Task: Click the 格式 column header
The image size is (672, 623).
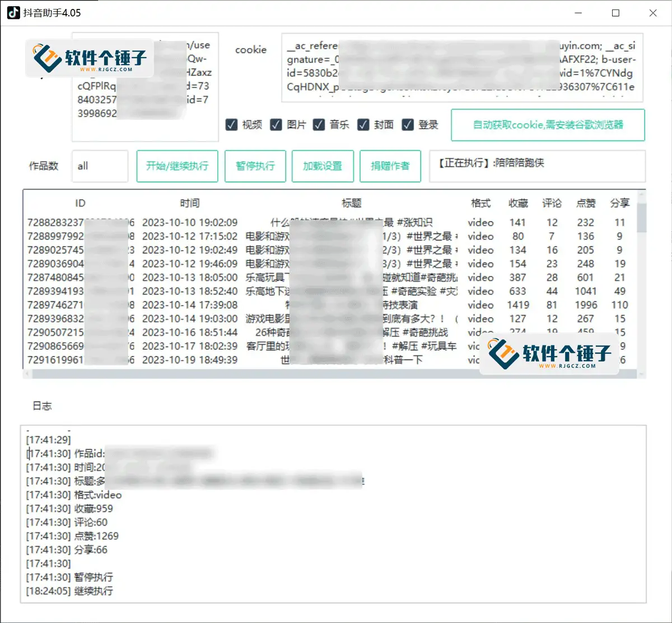Action: click(480, 203)
